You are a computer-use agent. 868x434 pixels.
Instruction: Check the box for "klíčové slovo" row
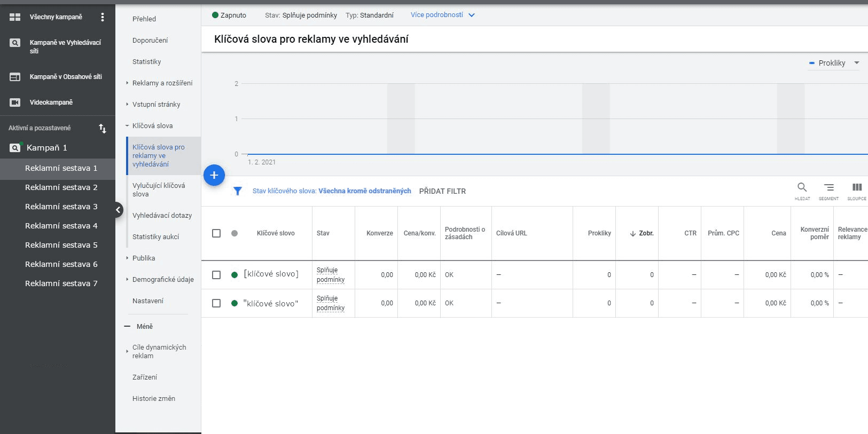[x=216, y=303]
